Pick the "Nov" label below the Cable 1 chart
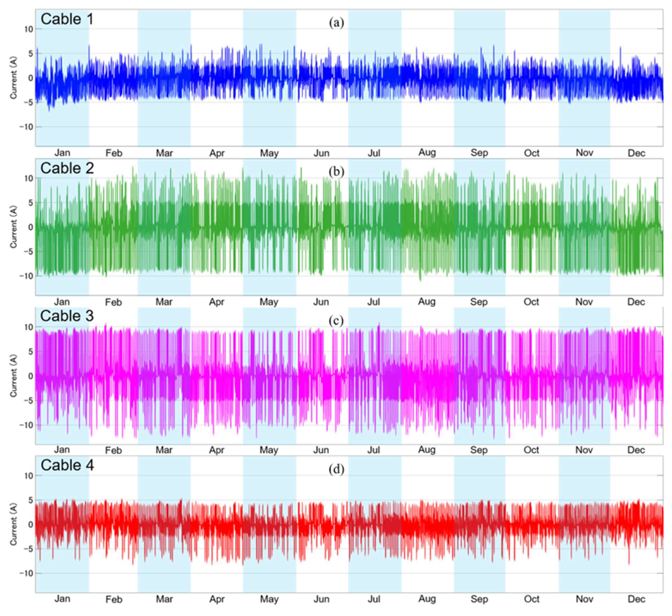The width and height of the screenshot is (672, 616). coord(585,153)
